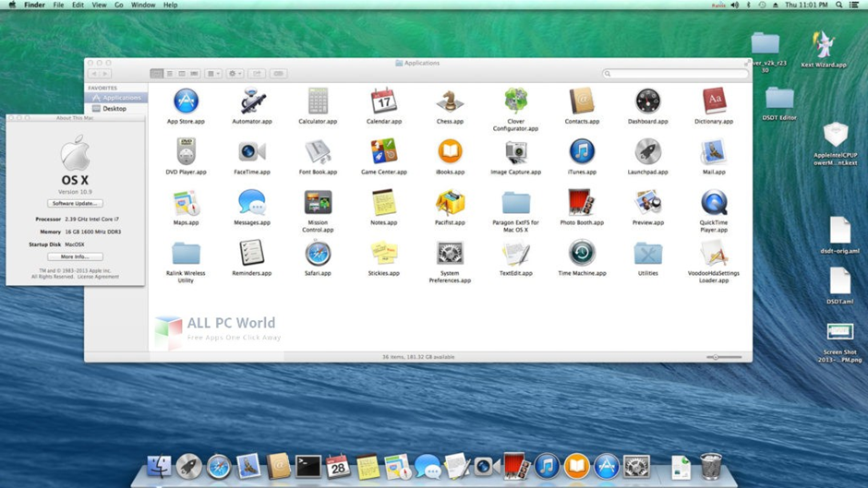Open Trash in the Dock
The image size is (868, 488).
point(711,466)
